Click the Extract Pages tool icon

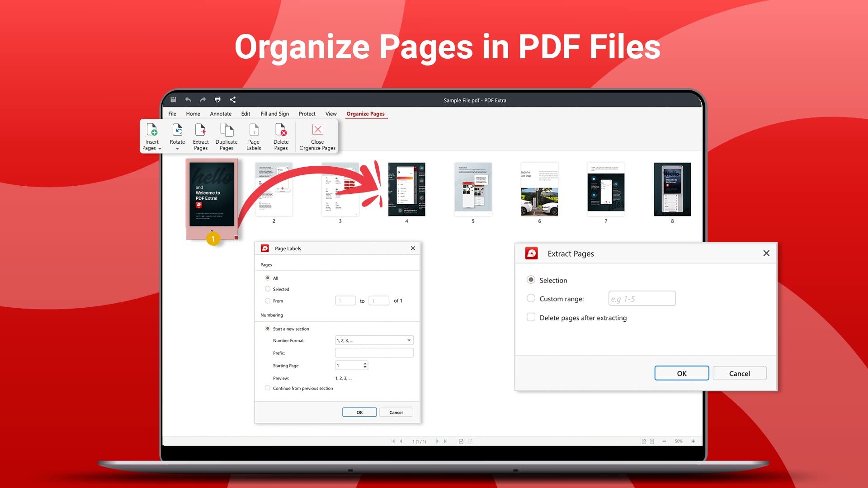click(x=200, y=133)
